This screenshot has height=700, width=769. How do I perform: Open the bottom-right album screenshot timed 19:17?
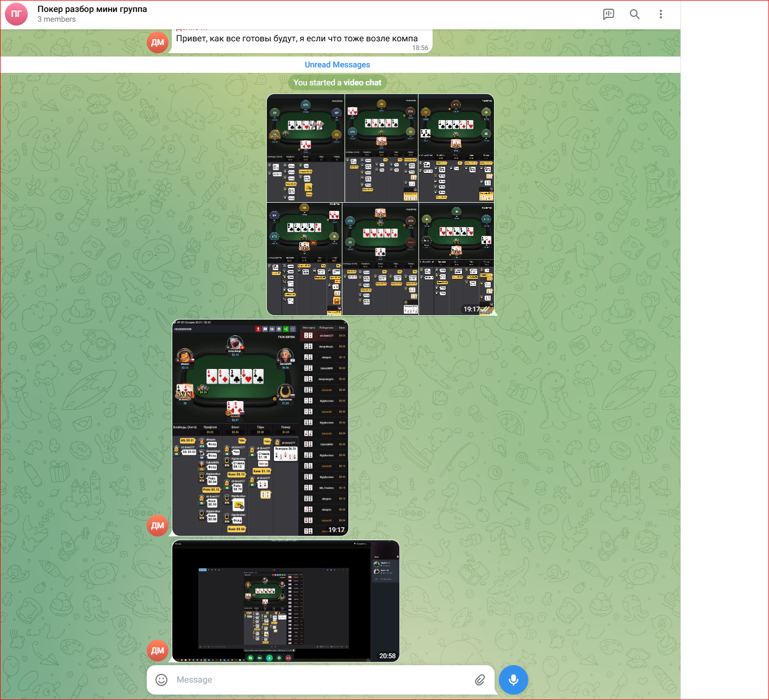457,259
